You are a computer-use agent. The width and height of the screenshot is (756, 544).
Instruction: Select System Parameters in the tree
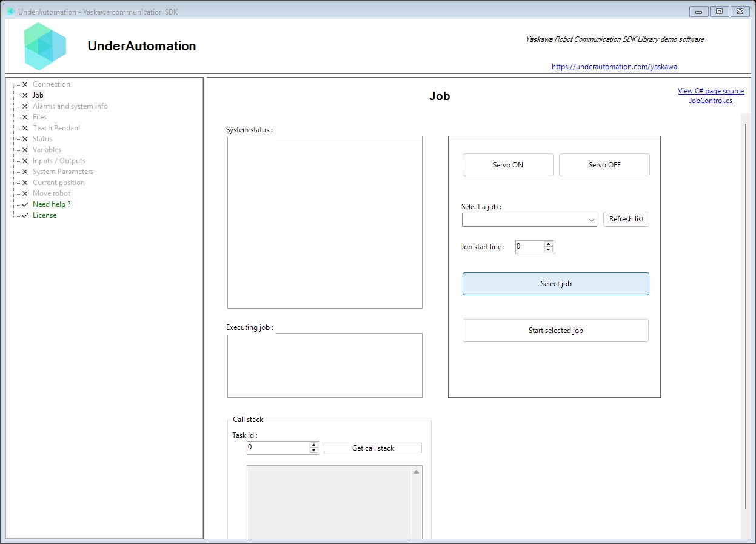63,172
